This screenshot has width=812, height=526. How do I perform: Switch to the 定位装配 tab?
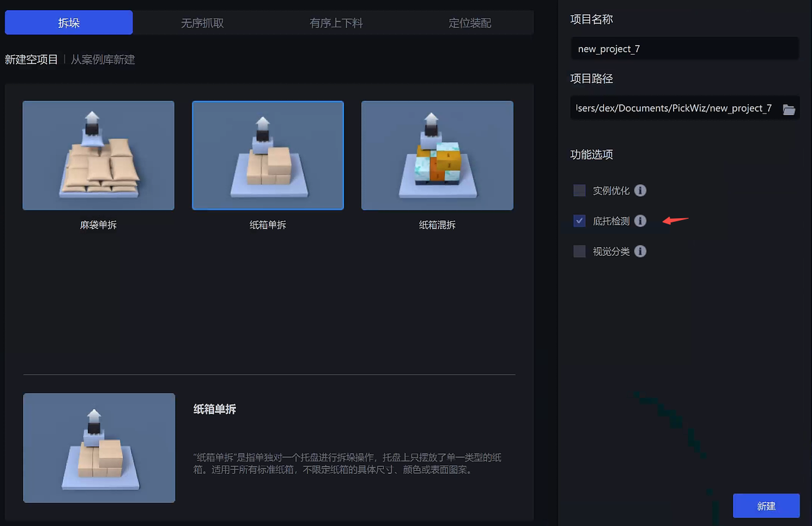pos(469,23)
